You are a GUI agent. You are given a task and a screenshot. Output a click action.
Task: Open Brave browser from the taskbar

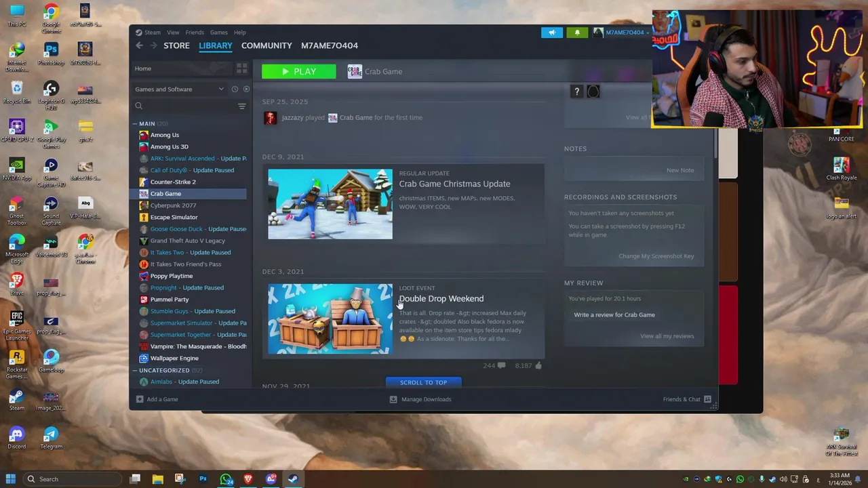pyautogui.click(x=248, y=479)
